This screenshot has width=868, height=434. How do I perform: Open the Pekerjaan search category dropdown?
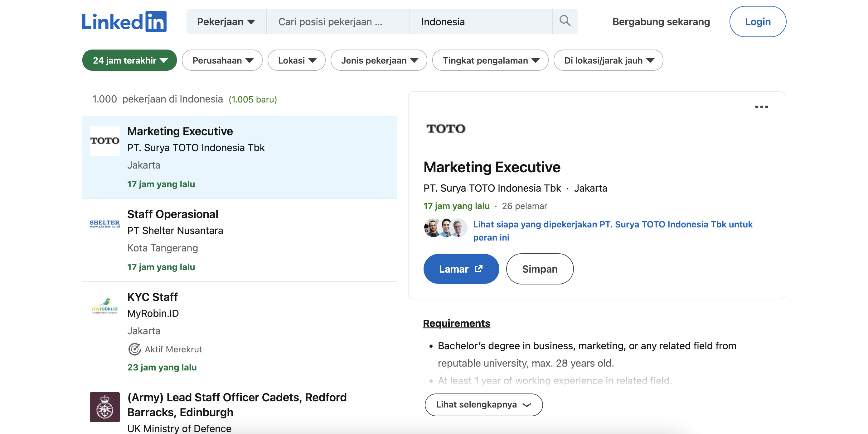(x=226, y=21)
